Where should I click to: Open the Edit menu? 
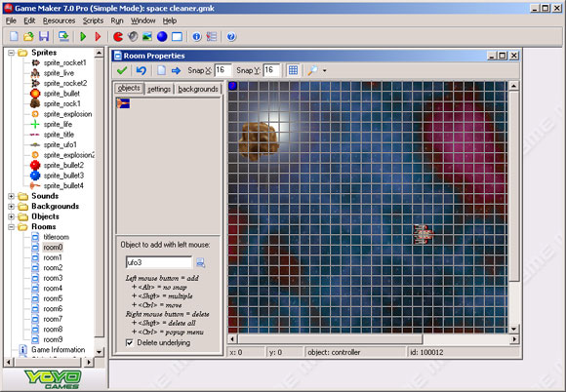click(x=29, y=20)
